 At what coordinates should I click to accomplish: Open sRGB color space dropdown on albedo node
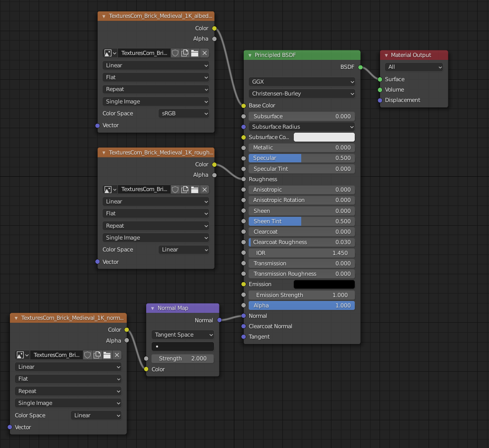tap(184, 113)
